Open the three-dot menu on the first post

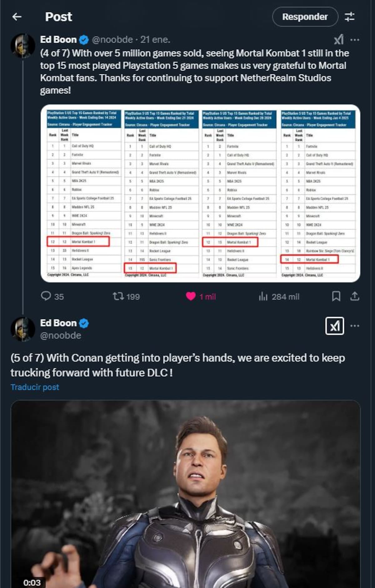point(355,40)
